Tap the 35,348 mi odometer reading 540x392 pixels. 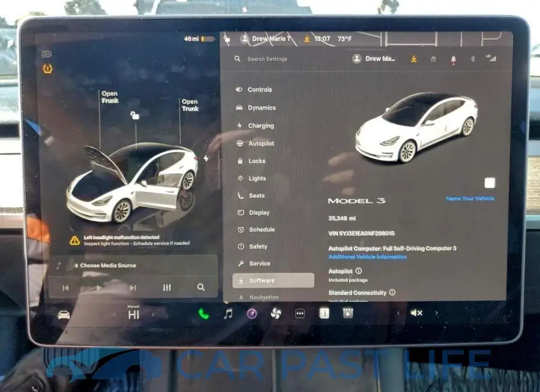(342, 218)
